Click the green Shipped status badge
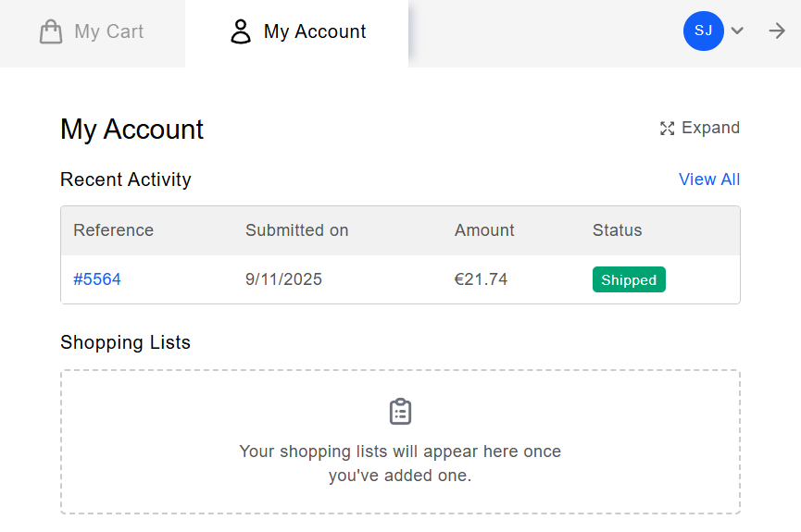The height and width of the screenshot is (532, 801). (629, 279)
